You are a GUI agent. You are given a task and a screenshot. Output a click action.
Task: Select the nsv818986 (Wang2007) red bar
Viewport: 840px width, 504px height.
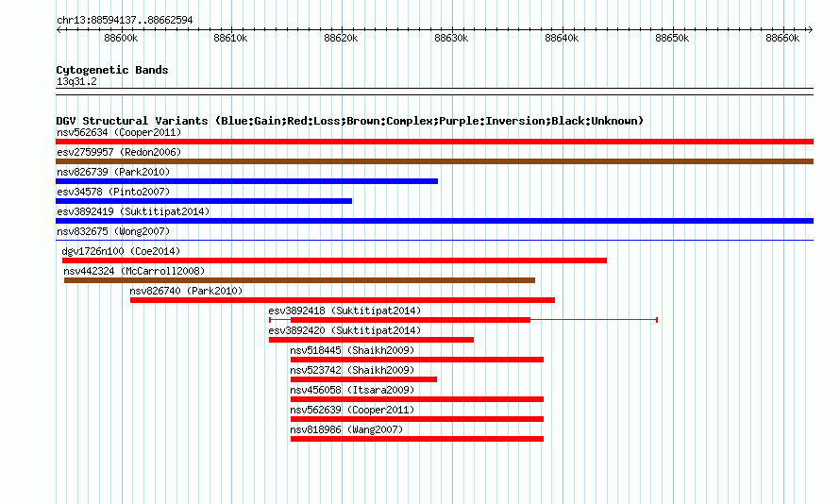coord(417,439)
